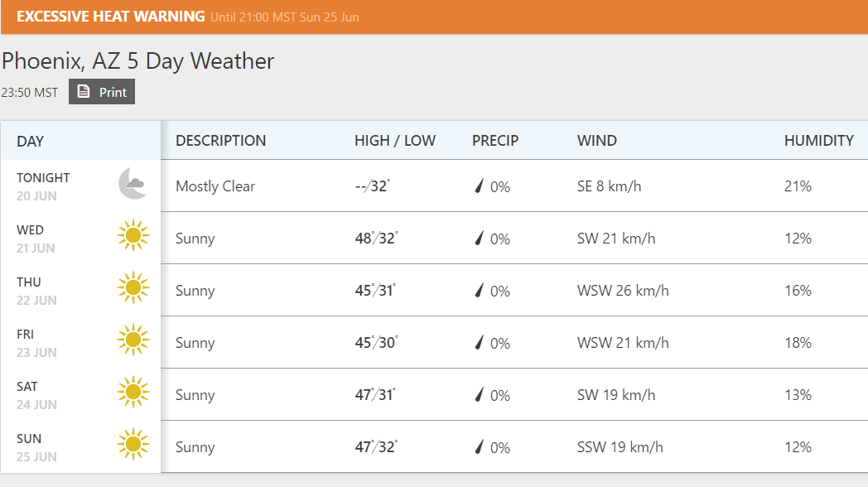Click the sun icon for Thu 22 Jun

coord(133,287)
